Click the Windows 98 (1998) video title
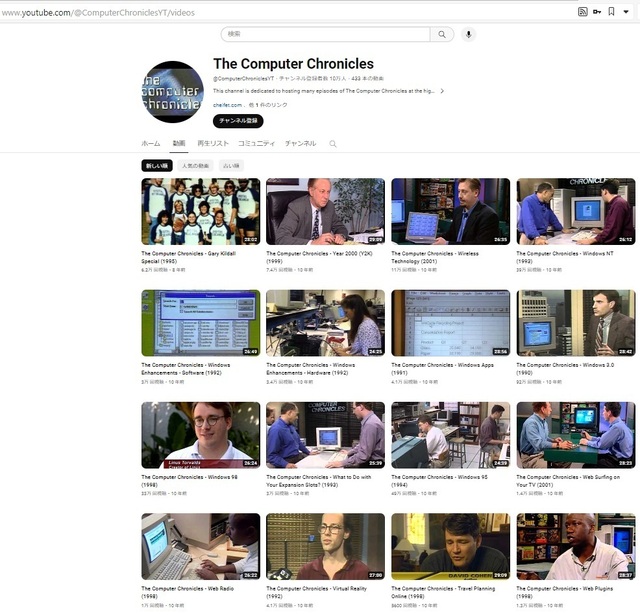640x615 pixels. tap(189, 481)
